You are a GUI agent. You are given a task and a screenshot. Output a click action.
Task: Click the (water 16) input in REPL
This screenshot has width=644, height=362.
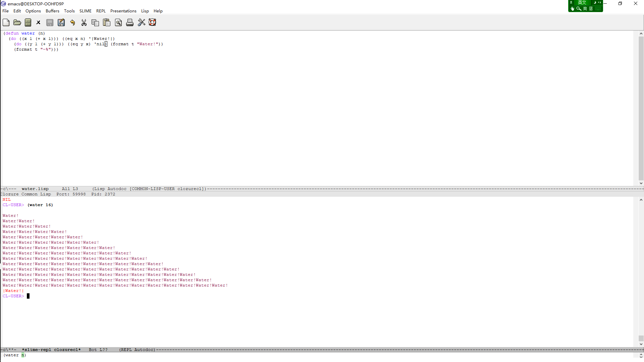point(40,205)
